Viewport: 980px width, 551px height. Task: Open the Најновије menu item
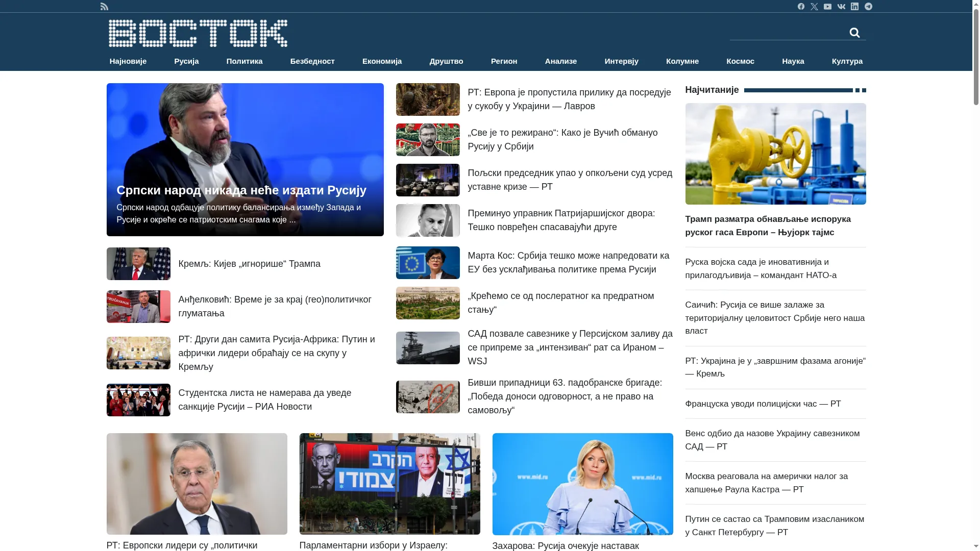click(128, 61)
